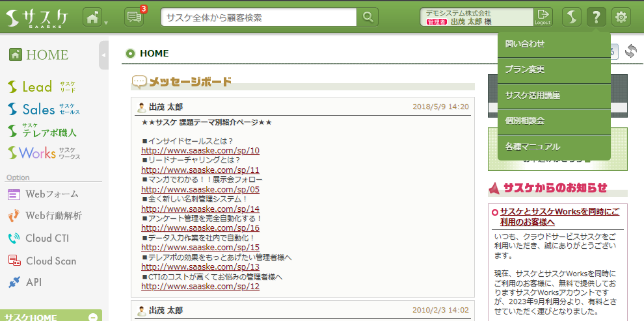
Task: Collapse the left sidebar panel
Action: [x=104, y=55]
